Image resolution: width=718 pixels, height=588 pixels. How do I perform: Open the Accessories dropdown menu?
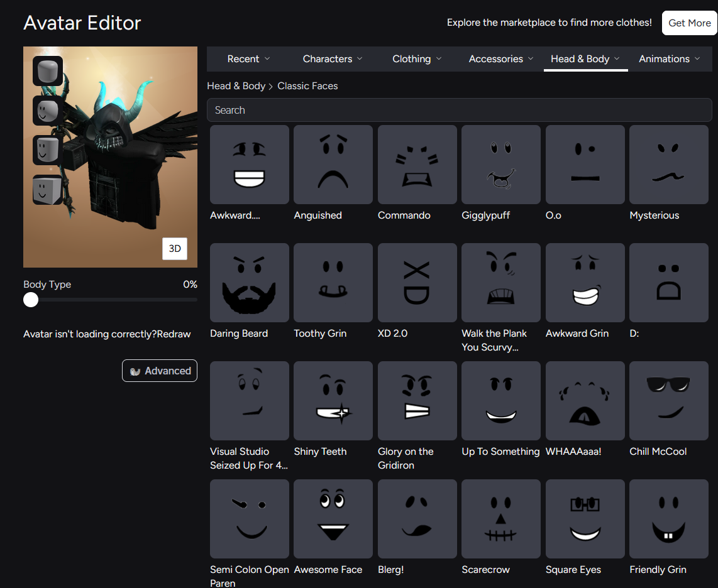(x=501, y=58)
